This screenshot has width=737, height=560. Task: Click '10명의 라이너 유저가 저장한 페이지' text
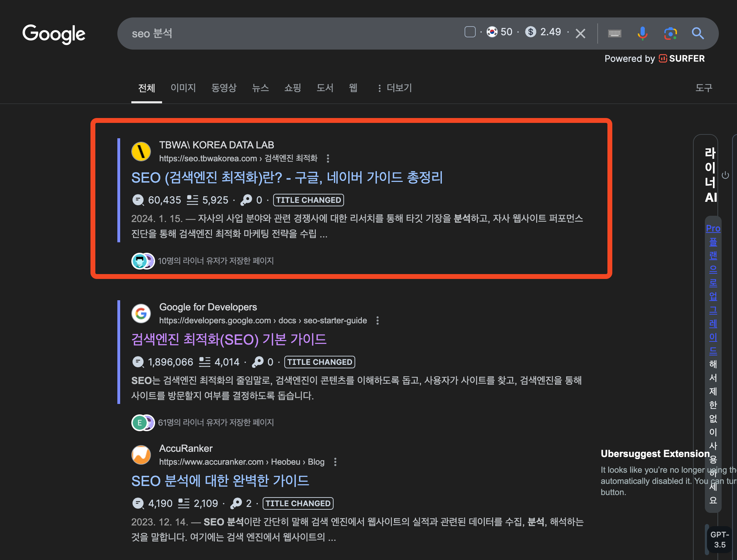pyautogui.click(x=216, y=261)
